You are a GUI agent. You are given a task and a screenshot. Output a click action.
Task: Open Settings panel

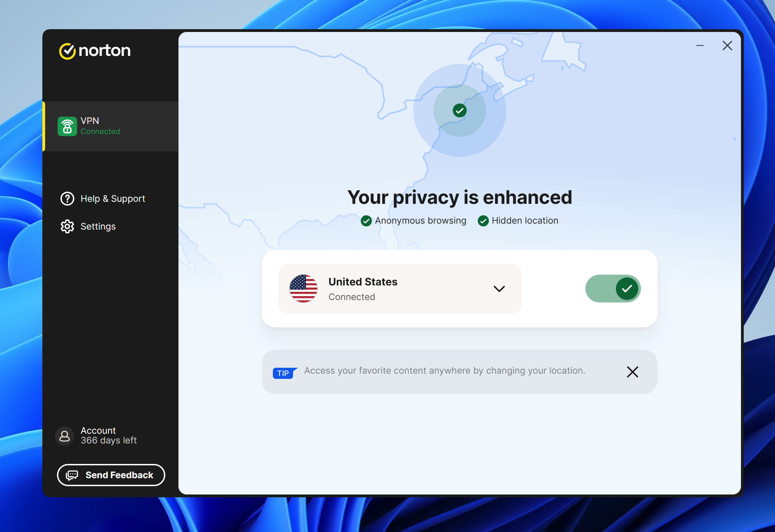[98, 226]
